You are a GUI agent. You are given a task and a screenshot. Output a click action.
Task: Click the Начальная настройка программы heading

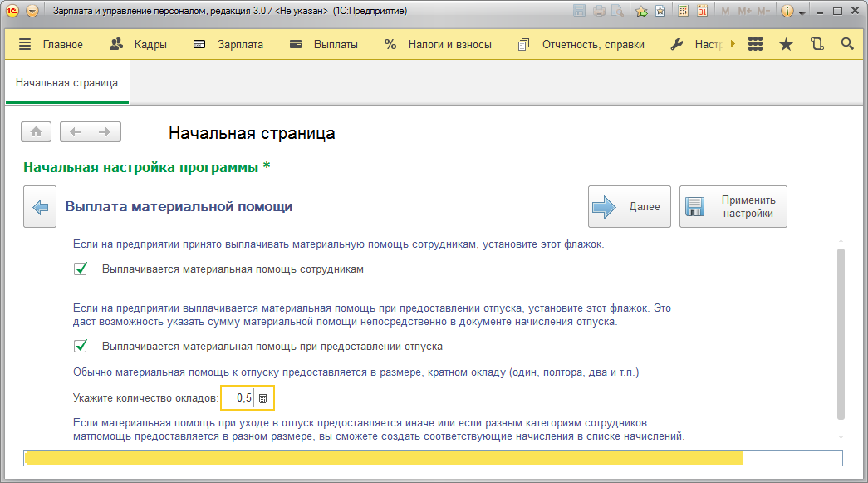click(x=147, y=167)
